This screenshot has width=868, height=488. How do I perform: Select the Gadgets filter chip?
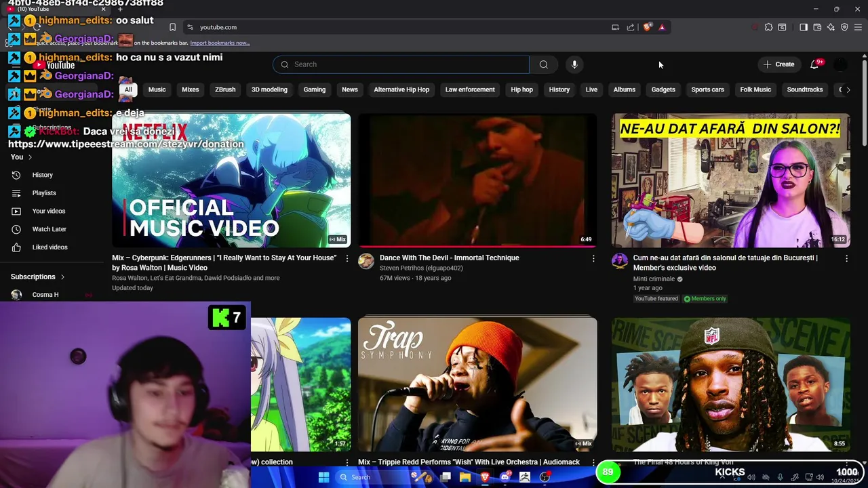pyautogui.click(x=663, y=89)
